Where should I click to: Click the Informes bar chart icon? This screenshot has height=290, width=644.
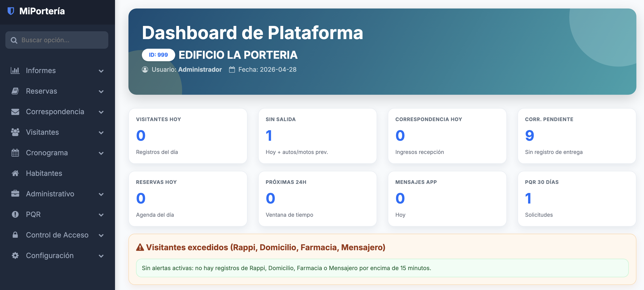pos(15,71)
